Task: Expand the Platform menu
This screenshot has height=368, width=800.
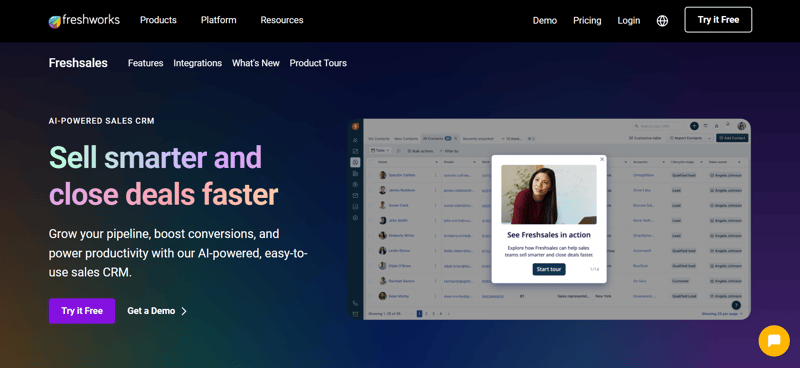Action: [x=218, y=20]
